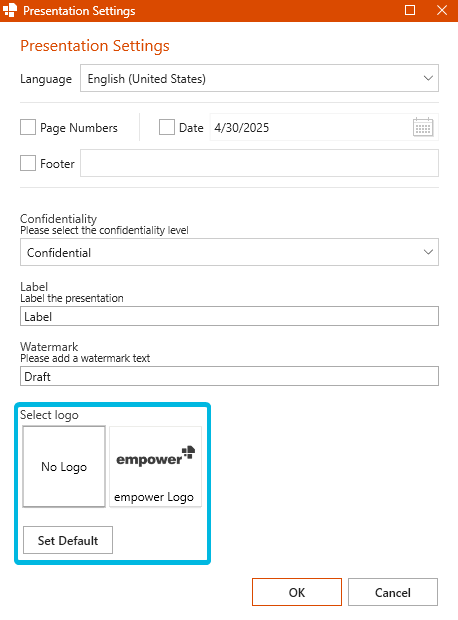458x620 pixels.
Task: Click the Label text input field
Action: point(229,316)
